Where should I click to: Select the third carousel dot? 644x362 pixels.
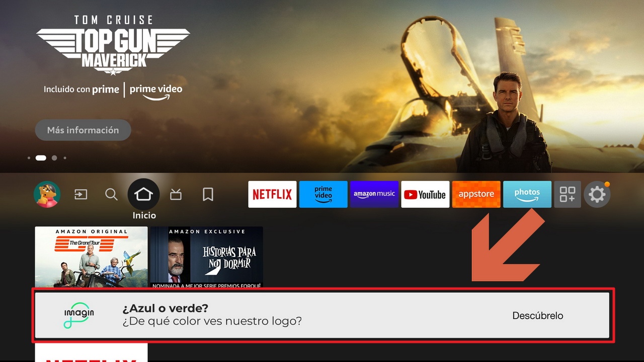[x=54, y=158]
